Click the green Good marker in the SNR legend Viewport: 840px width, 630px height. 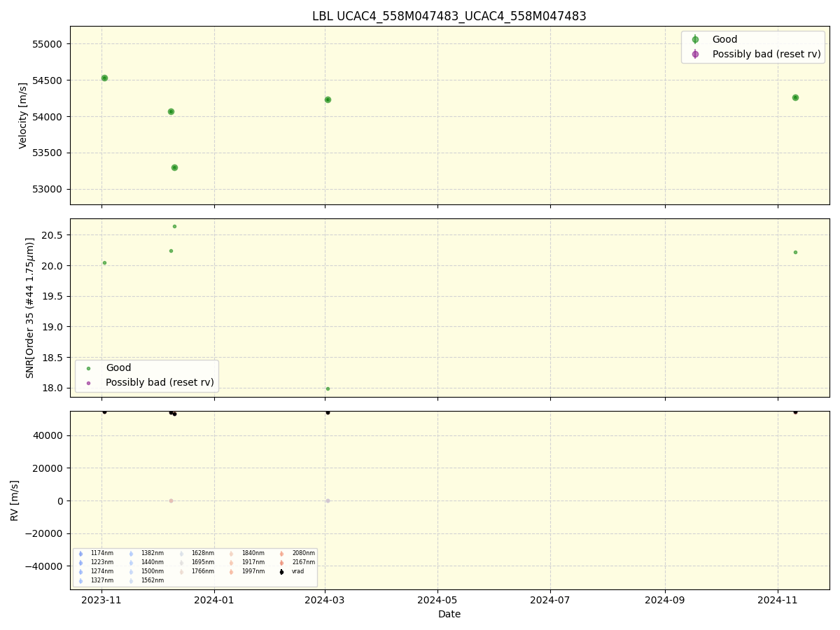tap(88, 368)
